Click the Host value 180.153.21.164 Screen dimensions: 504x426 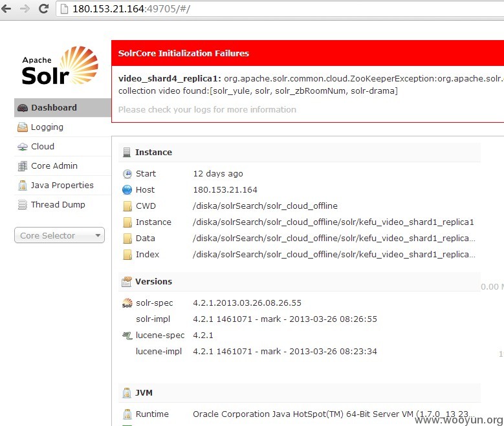point(225,190)
